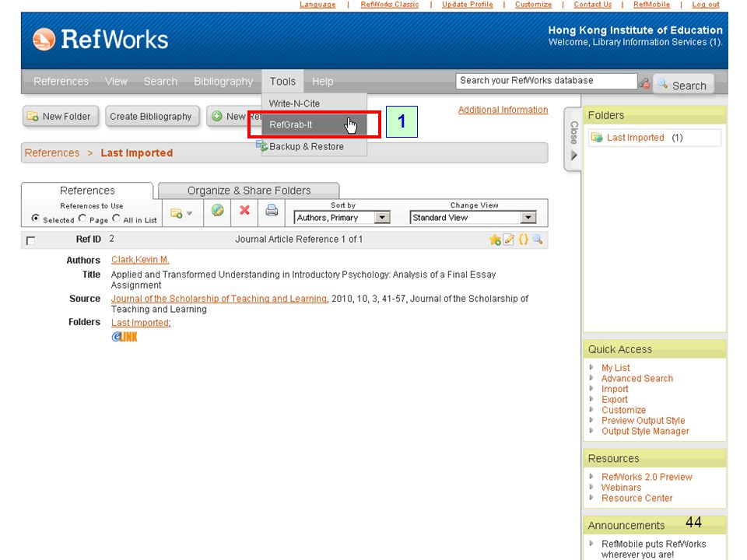The image size is (747, 560).
Task: Click the Create Bibliography button
Action: pyautogui.click(x=151, y=116)
